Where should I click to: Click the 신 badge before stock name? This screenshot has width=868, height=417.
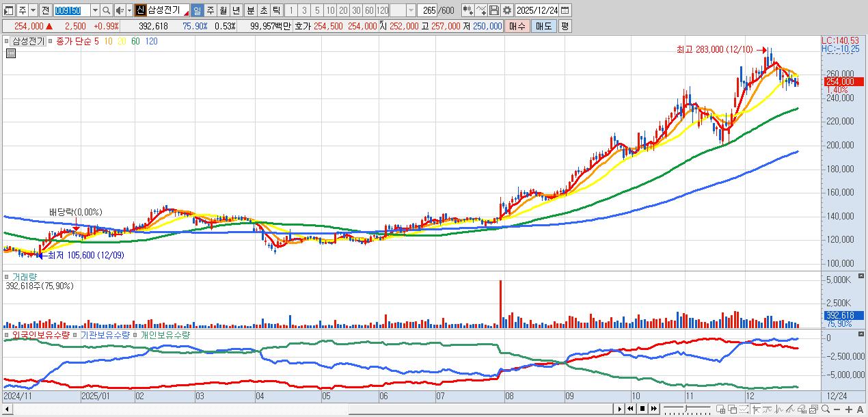click(140, 10)
